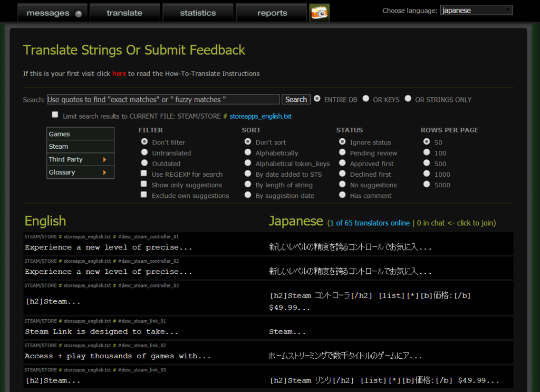This screenshot has width=540, height=392.
Task: Open the reports tab
Action: click(272, 13)
